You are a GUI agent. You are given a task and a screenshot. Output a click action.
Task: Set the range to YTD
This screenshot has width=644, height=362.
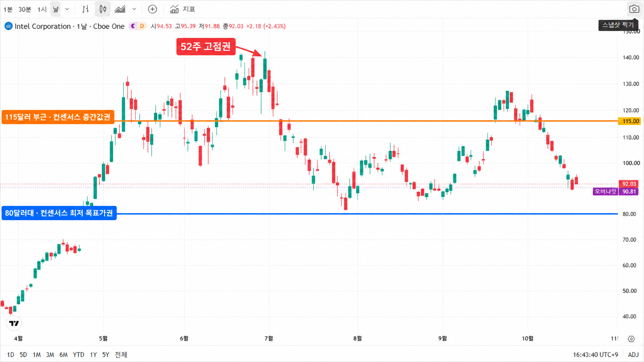pyautogui.click(x=79, y=354)
